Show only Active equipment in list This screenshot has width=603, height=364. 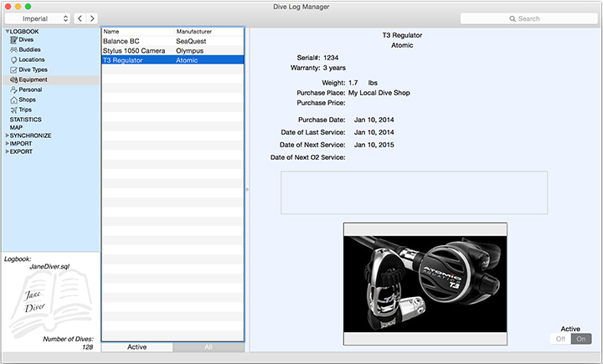137,346
